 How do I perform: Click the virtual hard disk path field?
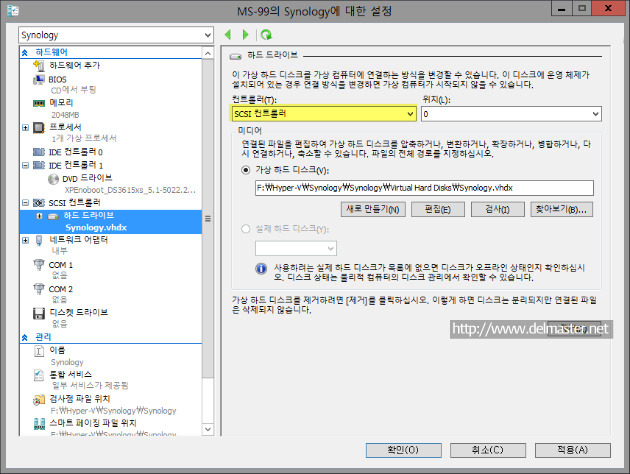tap(424, 188)
